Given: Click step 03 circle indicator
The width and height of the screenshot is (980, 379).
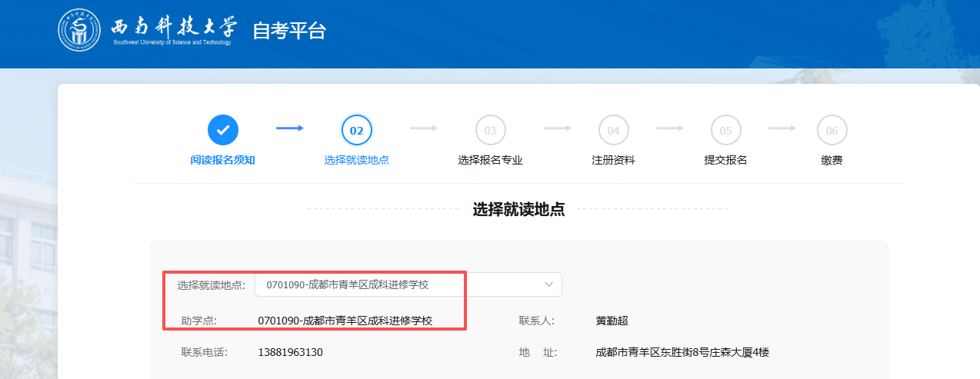Looking at the screenshot, I should tap(490, 130).
